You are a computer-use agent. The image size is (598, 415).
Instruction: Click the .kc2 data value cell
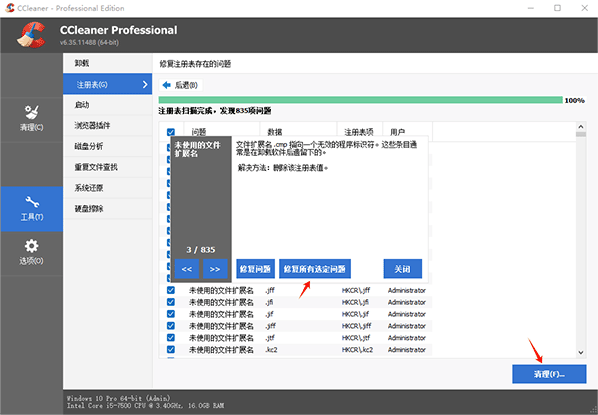(x=271, y=349)
